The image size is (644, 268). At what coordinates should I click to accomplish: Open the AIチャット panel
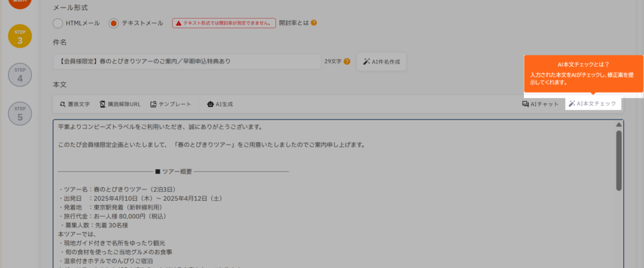[525, 104]
